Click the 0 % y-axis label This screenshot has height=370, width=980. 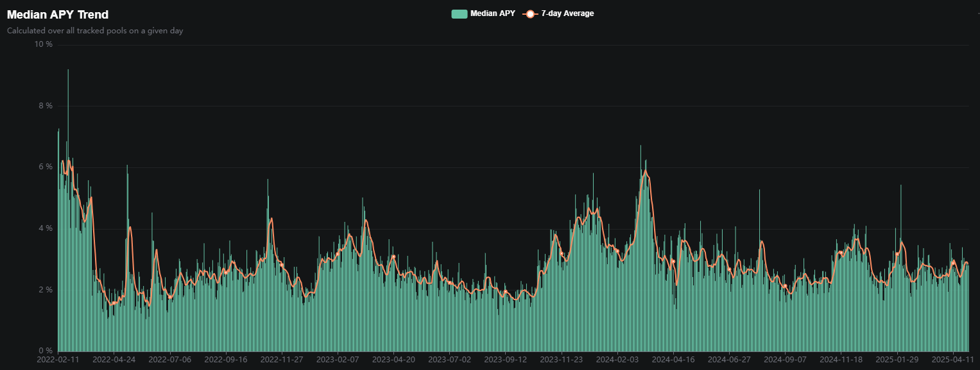46,351
